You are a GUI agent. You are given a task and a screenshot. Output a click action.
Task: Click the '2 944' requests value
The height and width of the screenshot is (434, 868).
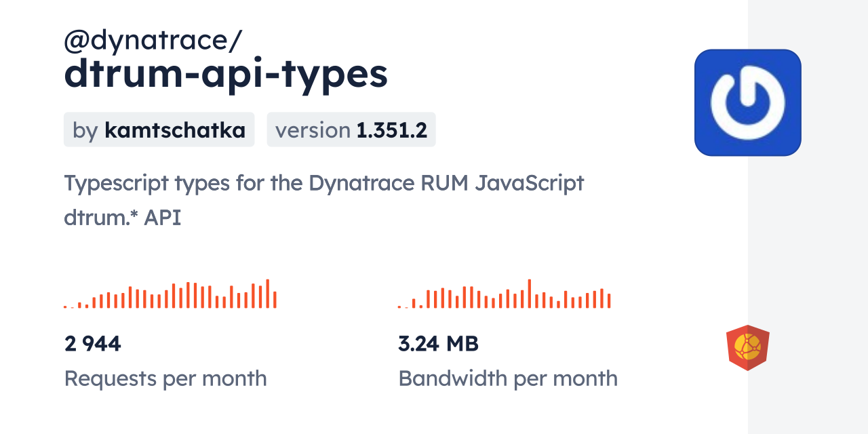click(93, 344)
